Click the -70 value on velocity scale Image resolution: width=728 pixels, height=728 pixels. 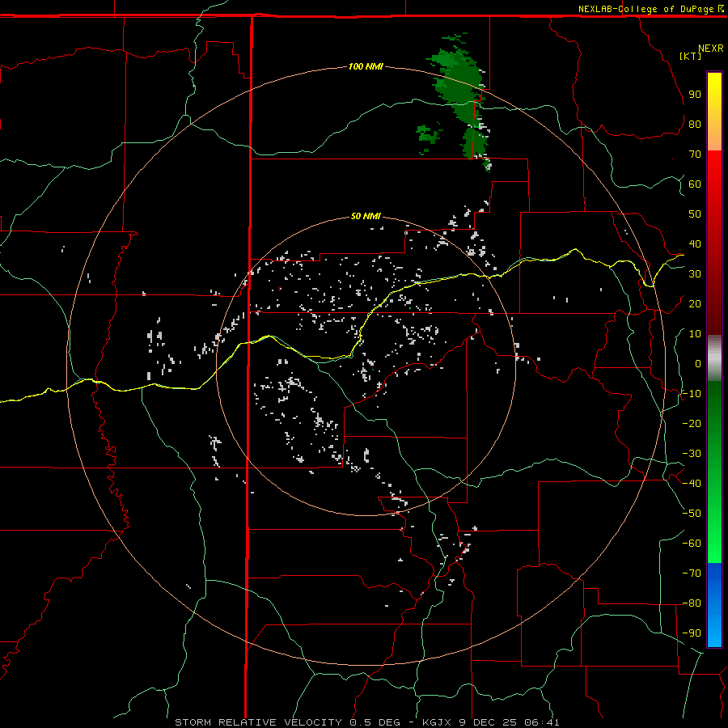tap(692, 574)
